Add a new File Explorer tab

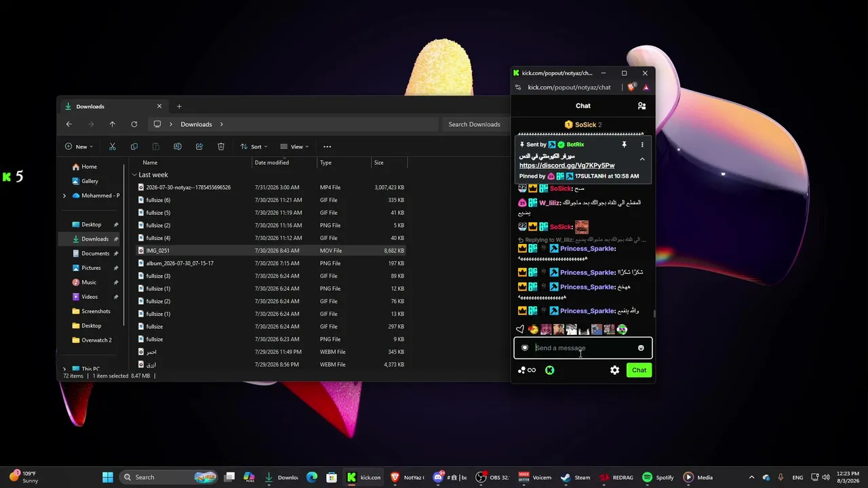coord(179,106)
